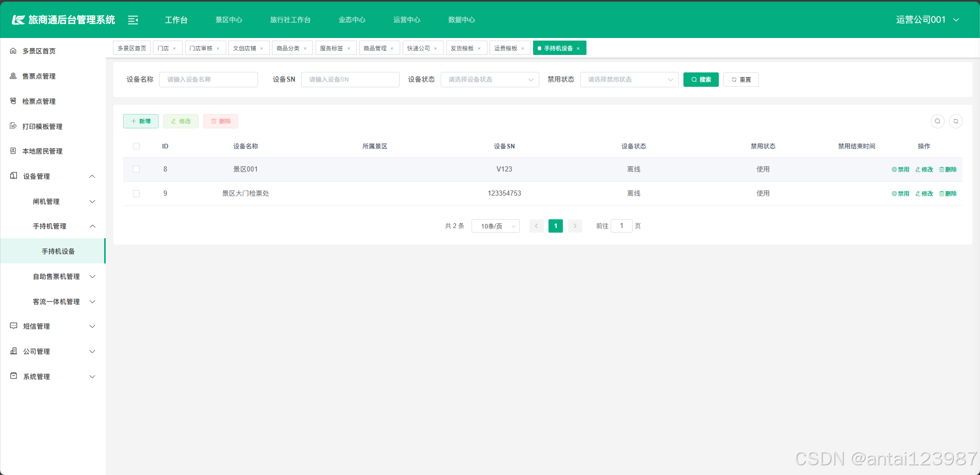
Task: Open 旅行社工作台 in the top navigation
Action: point(290,20)
